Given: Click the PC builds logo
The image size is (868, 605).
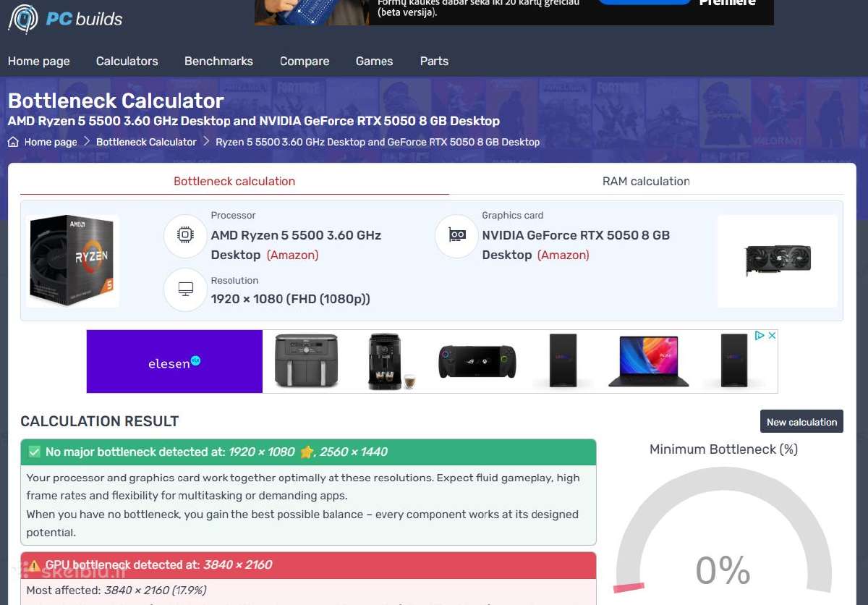Looking at the screenshot, I should click(65, 18).
